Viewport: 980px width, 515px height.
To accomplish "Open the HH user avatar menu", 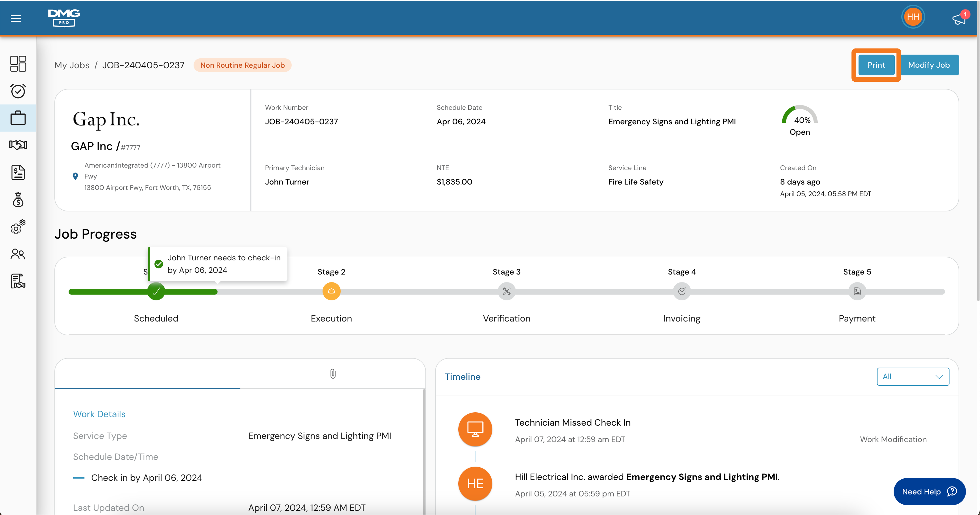I will click(913, 17).
